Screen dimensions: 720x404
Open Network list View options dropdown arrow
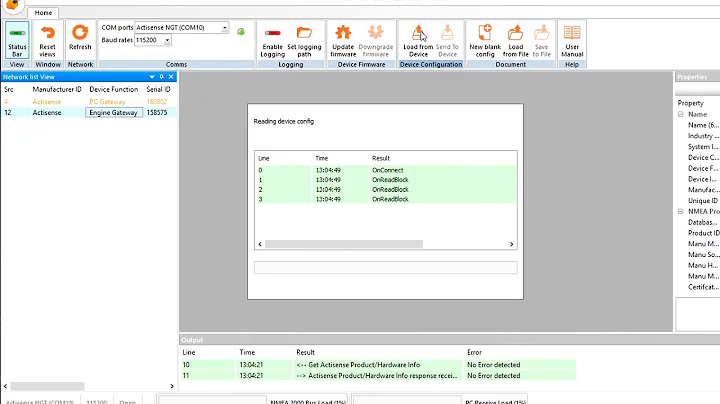point(152,77)
